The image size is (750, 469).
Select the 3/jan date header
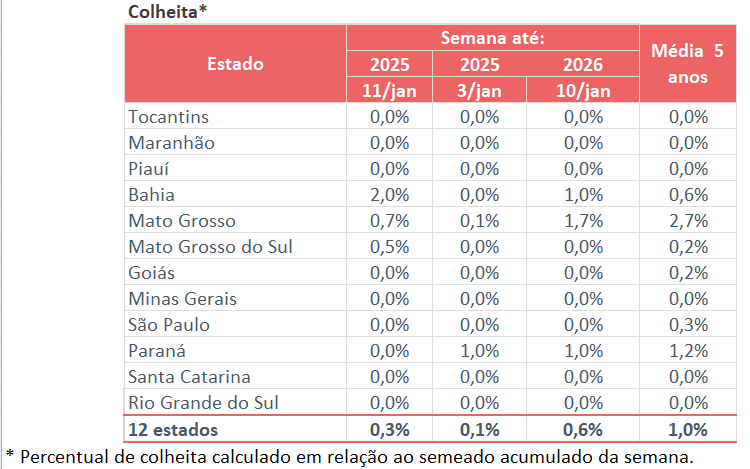[x=479, y=91]
